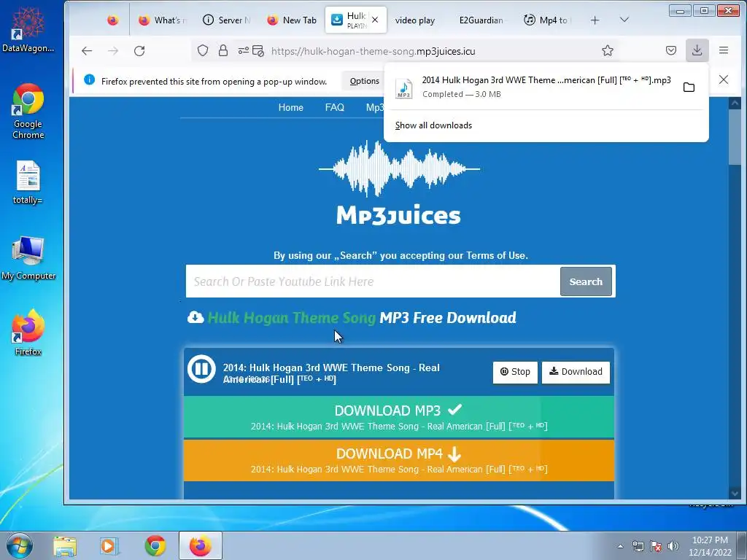The height and width of the screenshot is (560, 747).
Task: Open Chrome from the taskbar
Action: [155, 546]
